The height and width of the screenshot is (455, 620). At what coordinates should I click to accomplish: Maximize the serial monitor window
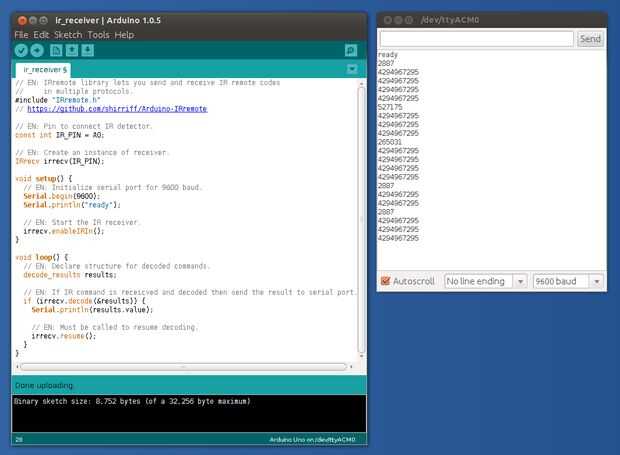click(409, 20)
